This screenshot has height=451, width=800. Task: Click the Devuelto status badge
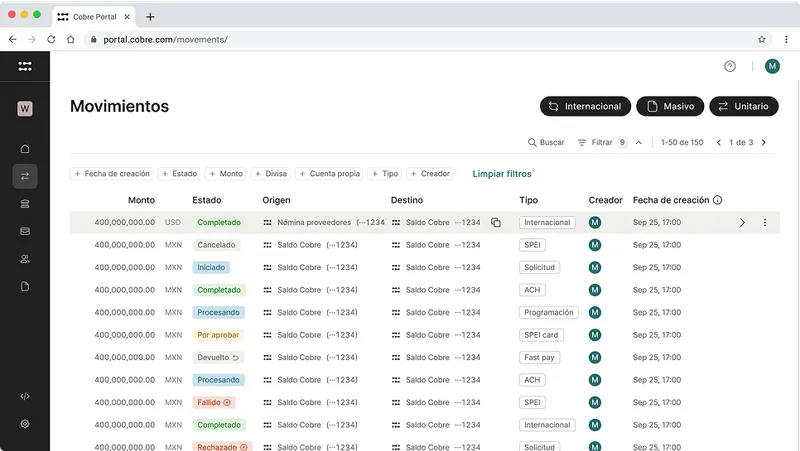(x=218, y=358)
